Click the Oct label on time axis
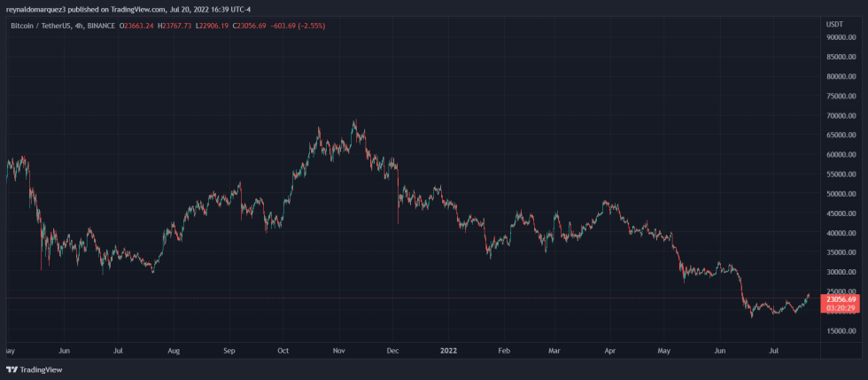This screenshot has width=868, height=380. coord(283,351)
